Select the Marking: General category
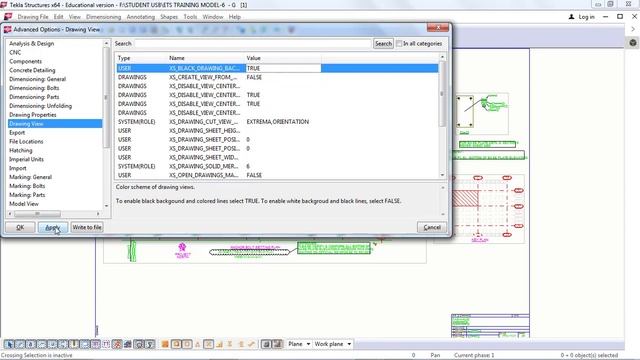The width and height of the screenshot is (640, 360). click(x=30, y=177)
